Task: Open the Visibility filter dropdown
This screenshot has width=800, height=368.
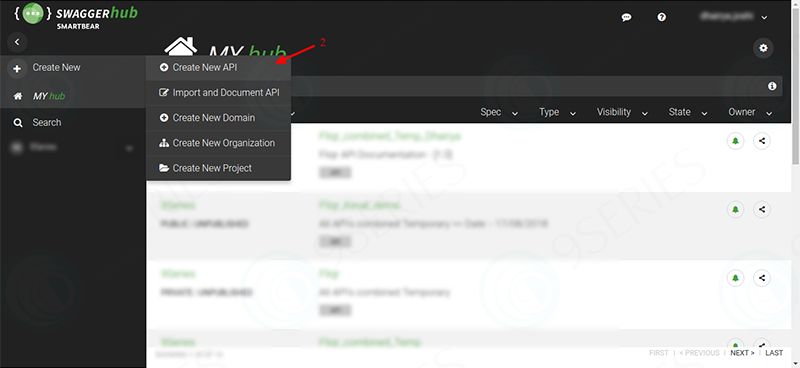Action: pos(622,112)
